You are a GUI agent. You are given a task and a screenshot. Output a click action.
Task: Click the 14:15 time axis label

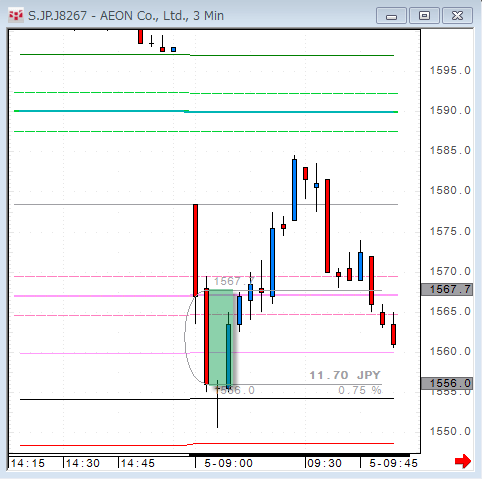tap(28, 463)
